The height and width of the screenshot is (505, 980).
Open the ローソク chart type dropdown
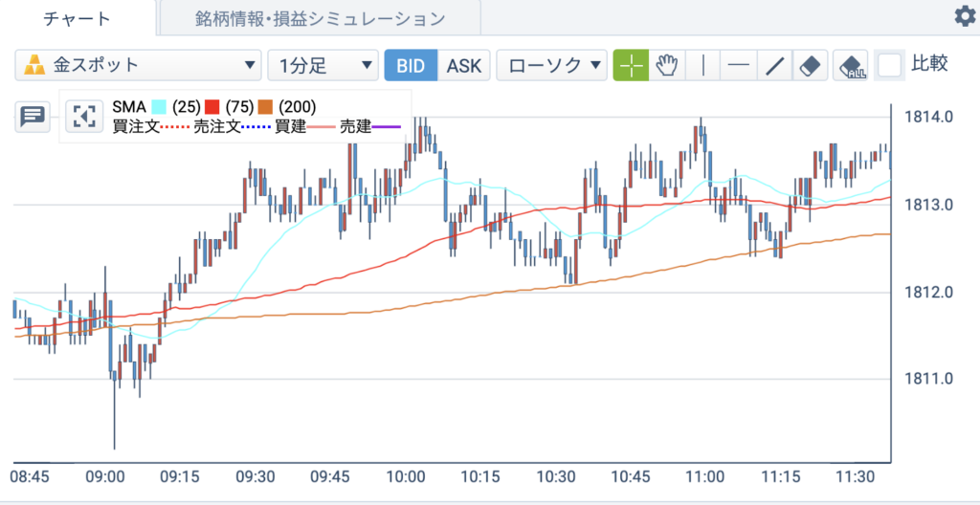[552, 66]
